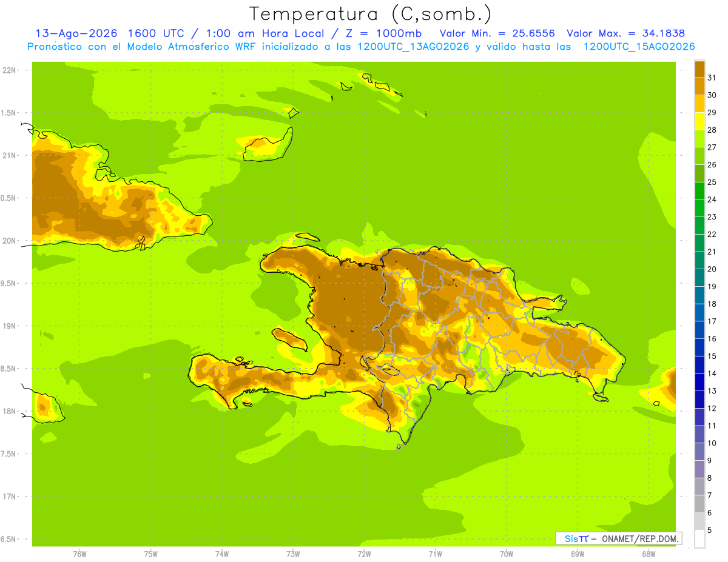Viewport: 728px width, 562px height.
Task: Click the '76W' longitude axis label
Action: coord(79,554)
